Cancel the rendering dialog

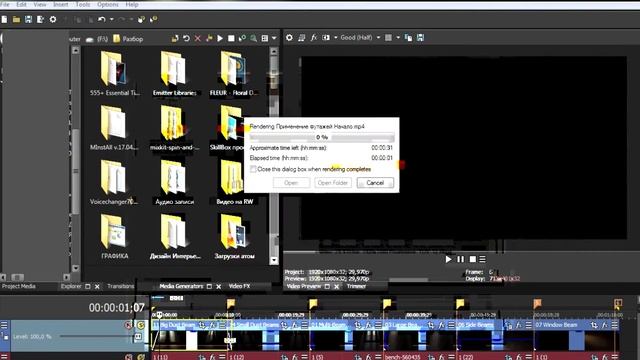tap(375, 183)
